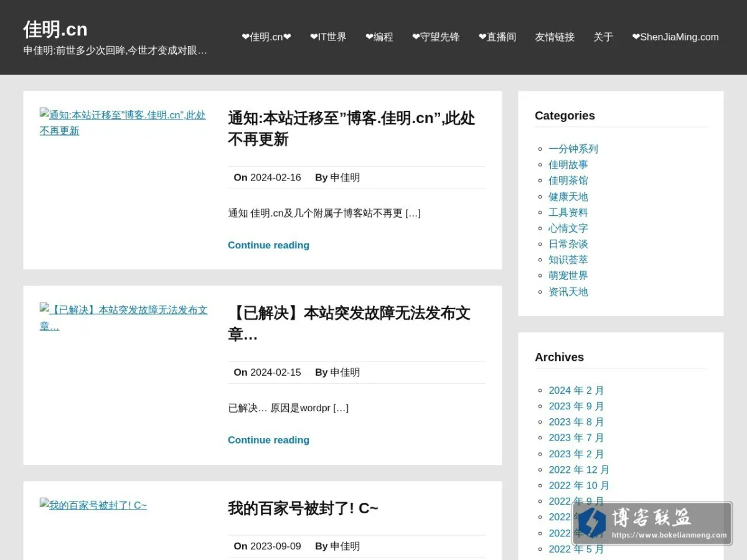747x560 pixels.
Task: Click the date 2023-09-09 in post meta
Action: tap(276, 546)
